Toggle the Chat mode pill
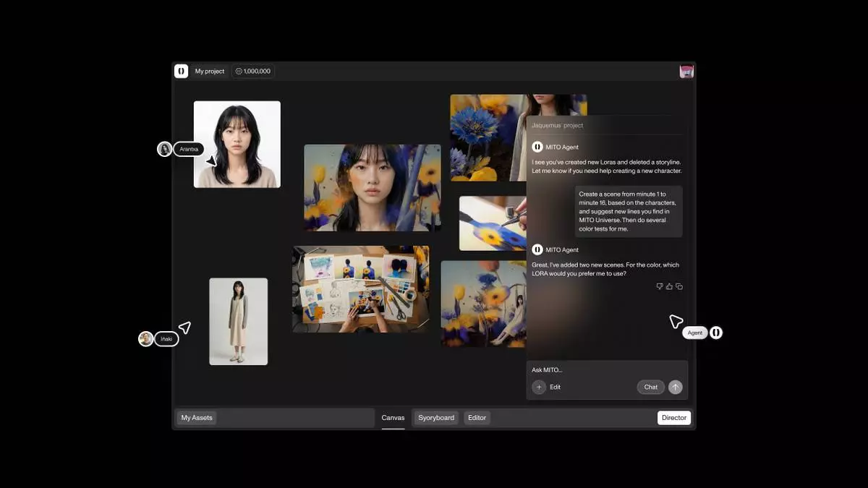 (x=650, y=387)
